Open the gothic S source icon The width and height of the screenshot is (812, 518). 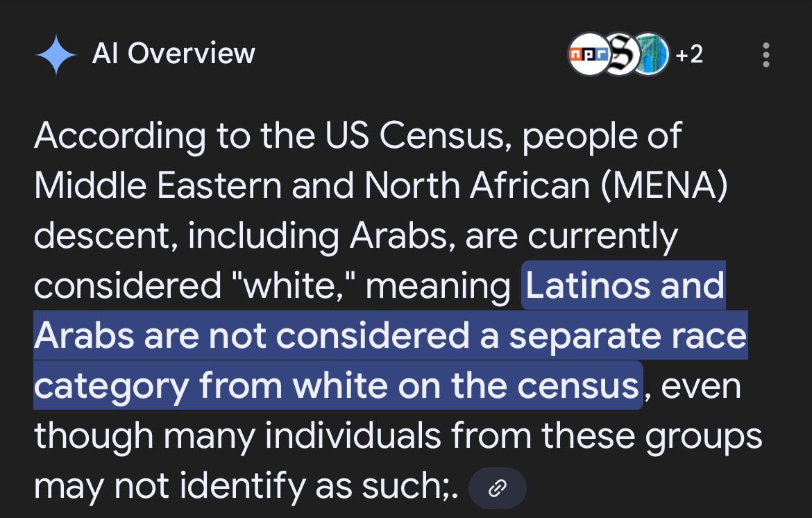coord(618,54)
